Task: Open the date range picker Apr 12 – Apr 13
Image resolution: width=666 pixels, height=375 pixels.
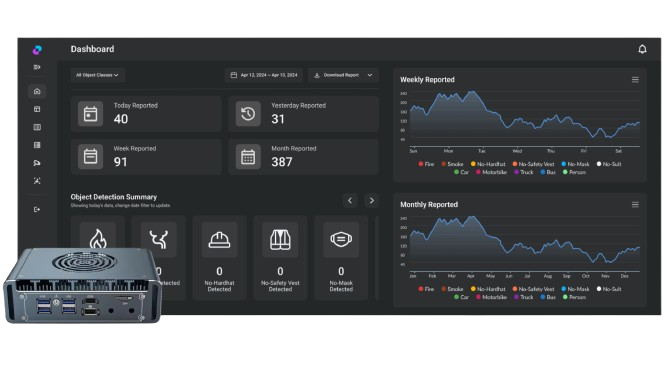Action: [x=264, y=75]
